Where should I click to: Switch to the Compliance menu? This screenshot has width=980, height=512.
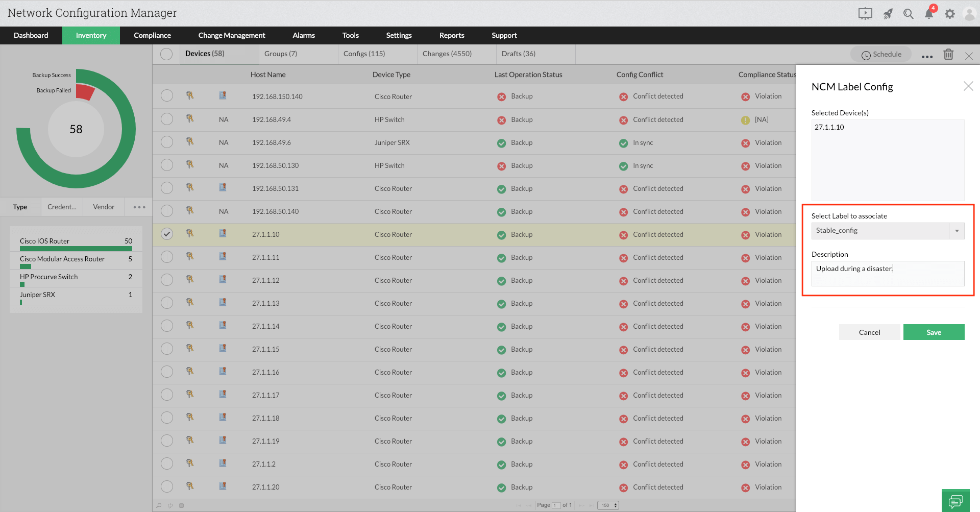[x=152, y=35]
